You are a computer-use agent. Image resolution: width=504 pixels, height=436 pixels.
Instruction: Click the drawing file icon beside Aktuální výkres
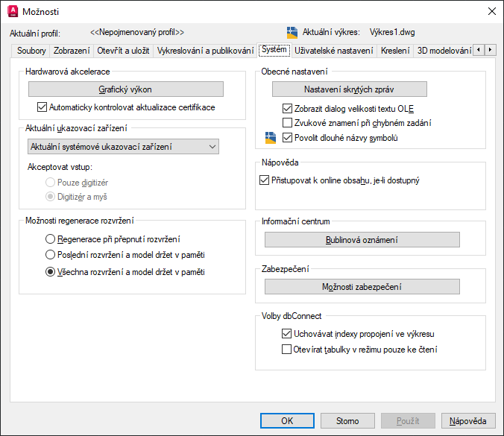pyautogui.click(x=292, y=33)
